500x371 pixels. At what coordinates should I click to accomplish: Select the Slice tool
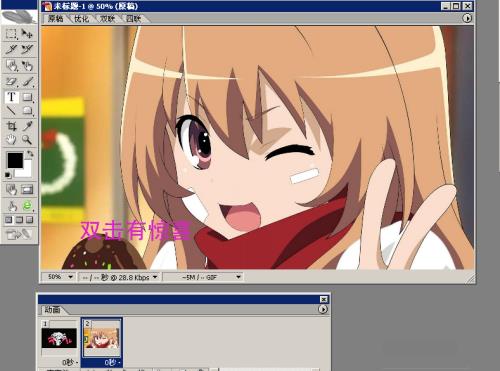(x=11, y=49)
